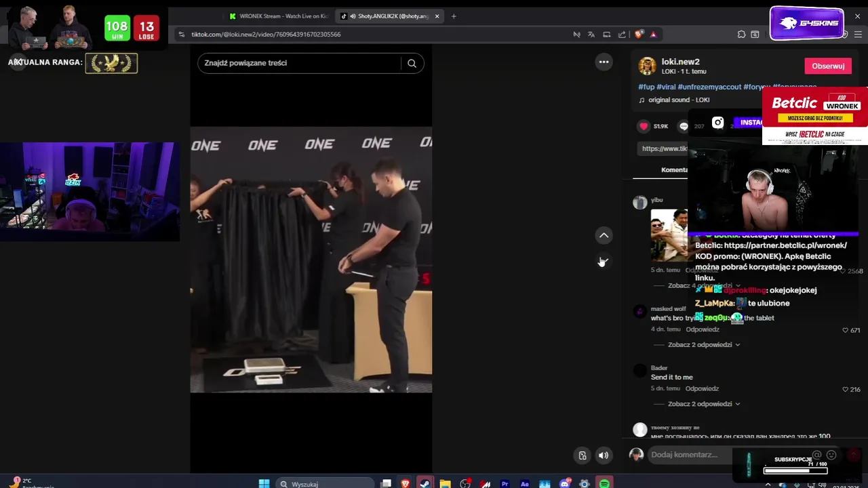Open Spotify from the taskbar
Image resolution: width=868 pixels, height=488 pixels.
pyautogui.click(x=604, y=483)
